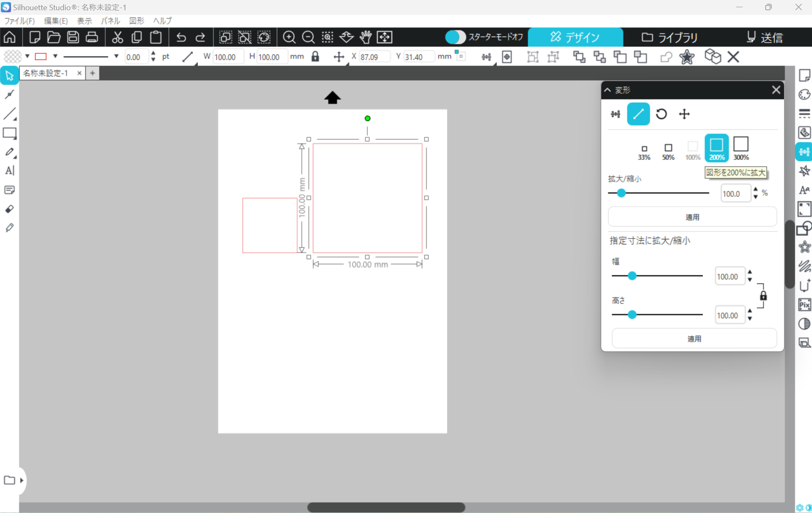Open the Rotate tab in 変形 panel
The image size is (812, 513).
coord(661,114)
